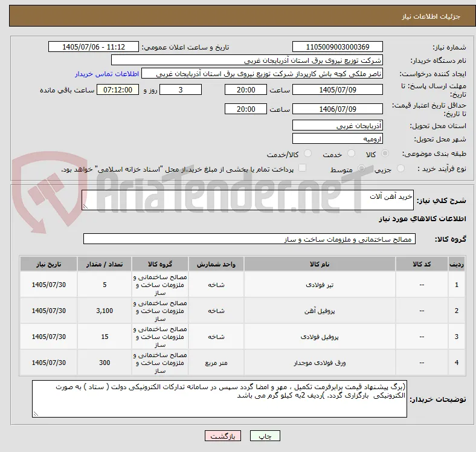Click the resize handle of description textarea
476x452 pixels.
tap(85, 207)
